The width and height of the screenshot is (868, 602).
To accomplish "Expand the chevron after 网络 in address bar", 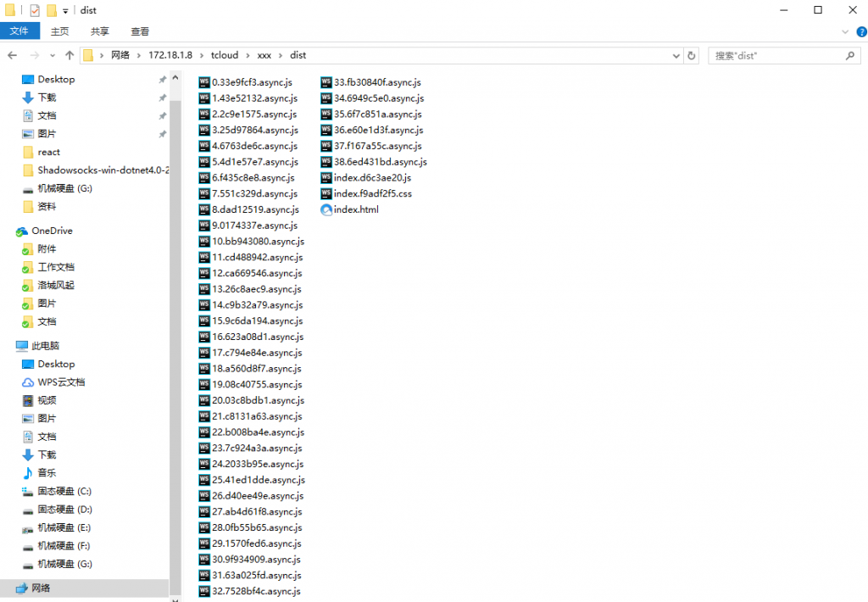I will click(138, 55).
